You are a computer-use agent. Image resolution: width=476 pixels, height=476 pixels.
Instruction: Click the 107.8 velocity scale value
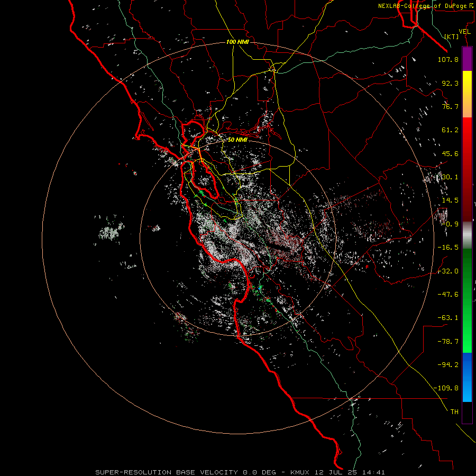point(448,59)
